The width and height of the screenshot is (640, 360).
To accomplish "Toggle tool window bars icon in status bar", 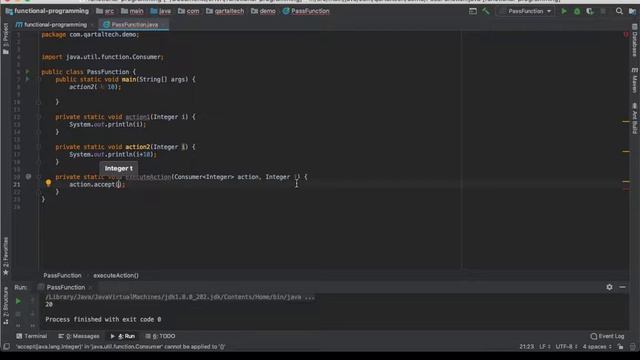I will click(6, 347).
